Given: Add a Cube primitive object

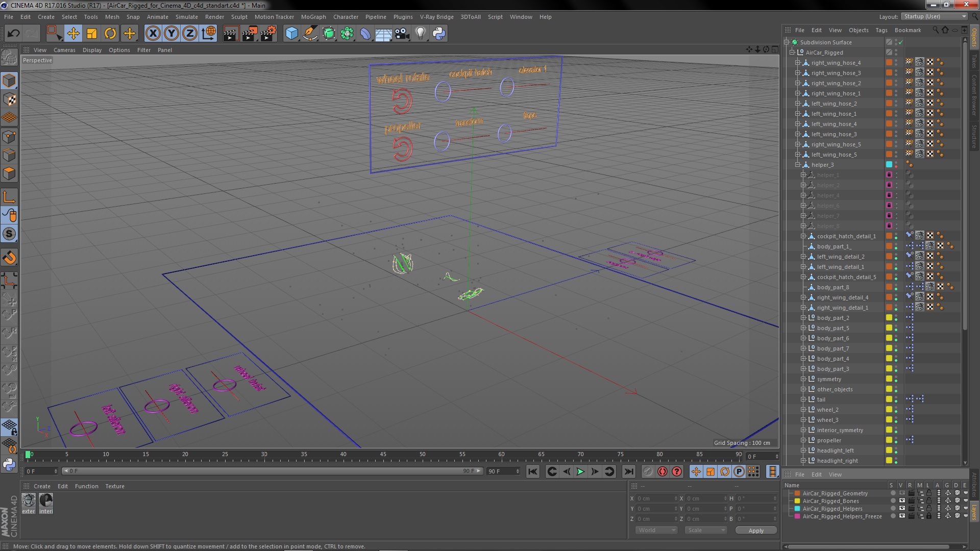Looking at the screenshot, I should [x=291, y=34].
